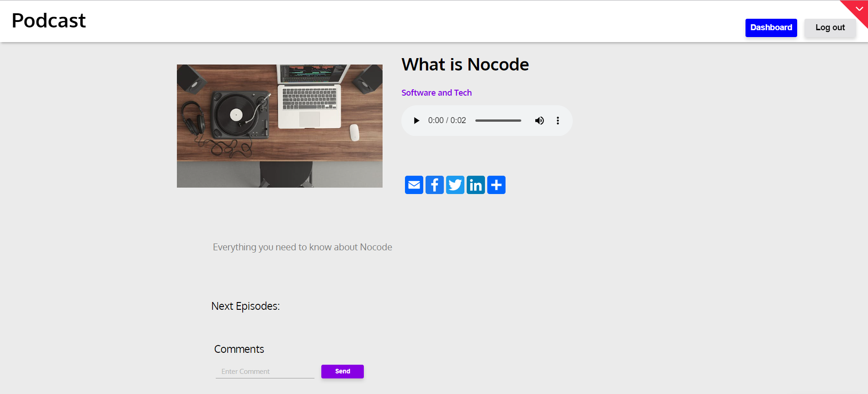Share episode via Email icon

coord(414,185)
